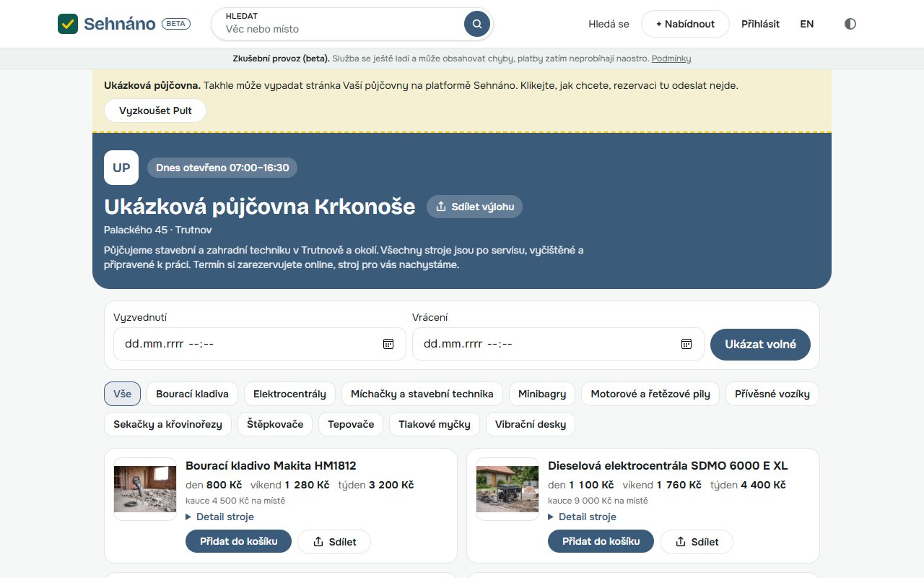Click the Palackého 45 · Trutnov address
924x578 pixels.
pyautogui.click(x=158, y=230)
